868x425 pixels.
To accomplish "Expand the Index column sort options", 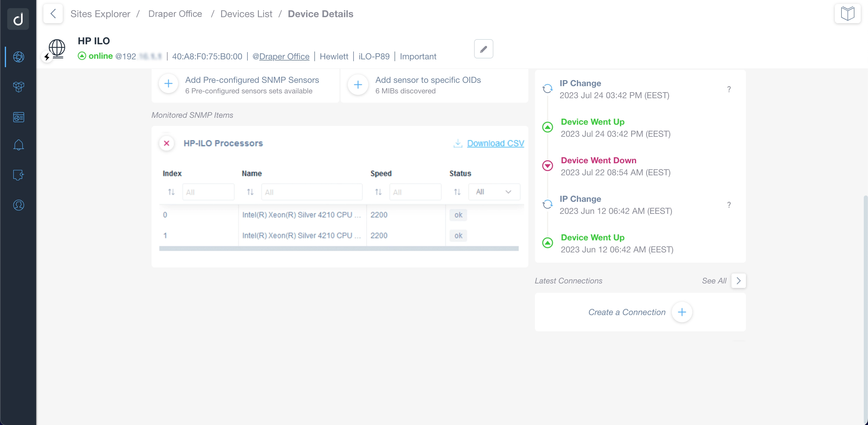I will point(171,192).
